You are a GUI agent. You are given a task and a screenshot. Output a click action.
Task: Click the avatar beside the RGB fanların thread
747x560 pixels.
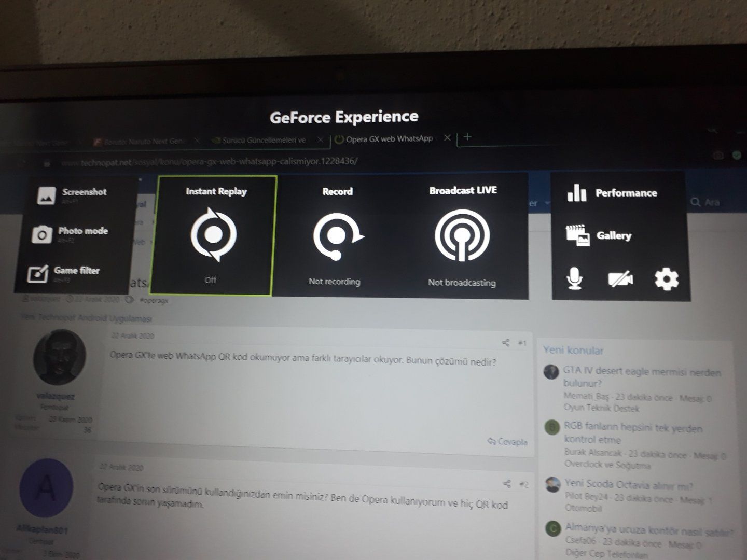[x=552, y=427]
